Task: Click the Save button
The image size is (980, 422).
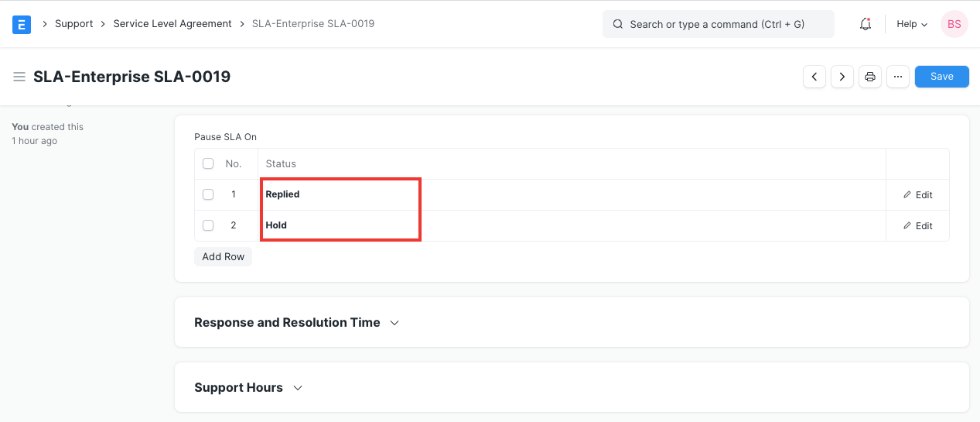Action: click(941, 77)
